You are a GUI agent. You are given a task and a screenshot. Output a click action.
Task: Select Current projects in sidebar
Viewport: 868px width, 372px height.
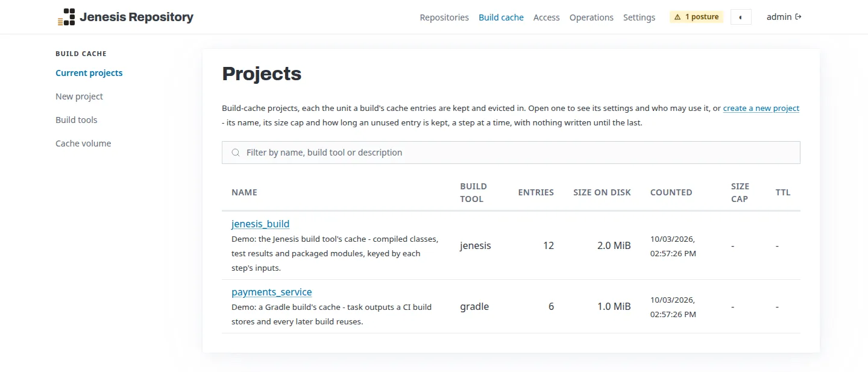89,73
